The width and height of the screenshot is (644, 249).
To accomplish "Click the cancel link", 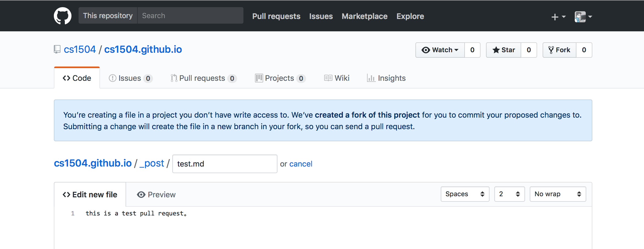I will (x=301, y=164).
